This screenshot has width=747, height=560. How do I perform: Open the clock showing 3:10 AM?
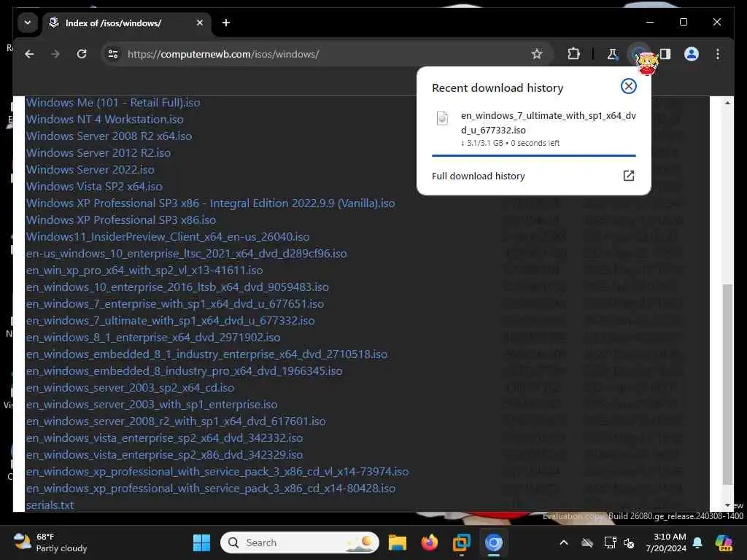(x=666, y=542)
